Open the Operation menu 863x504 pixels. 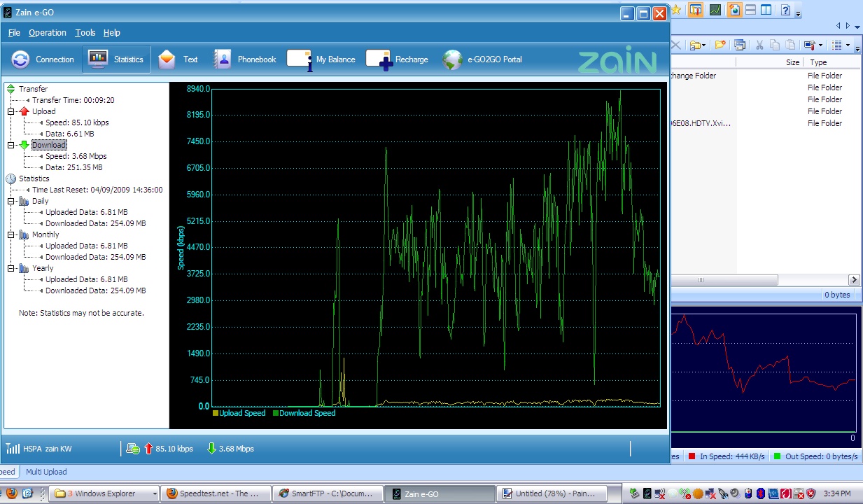click(48, 33)
